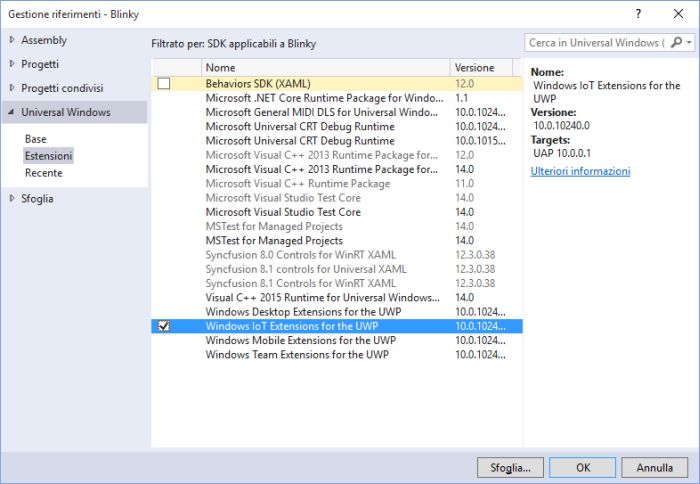Open the search options dropdown arrow
This screenshot has height=484, width=700.
689,43
